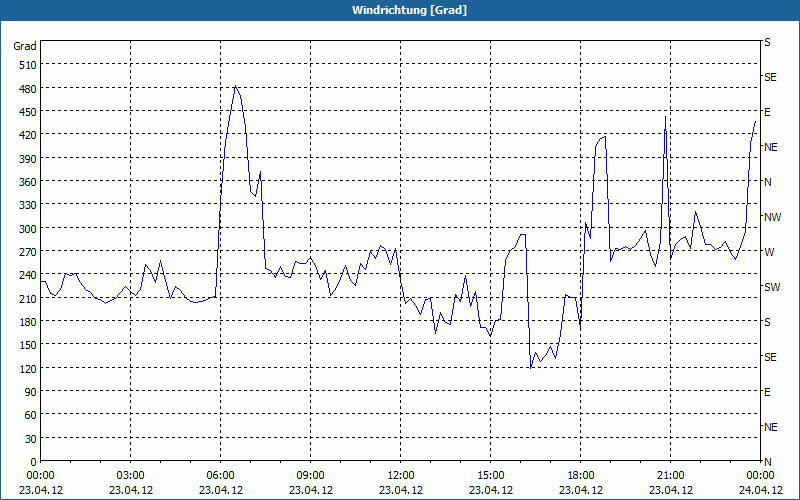Click the 23.04.12 date under 03:00
Image resolution: width=800 pixels, height=500 pixels.
coord(131,490)
